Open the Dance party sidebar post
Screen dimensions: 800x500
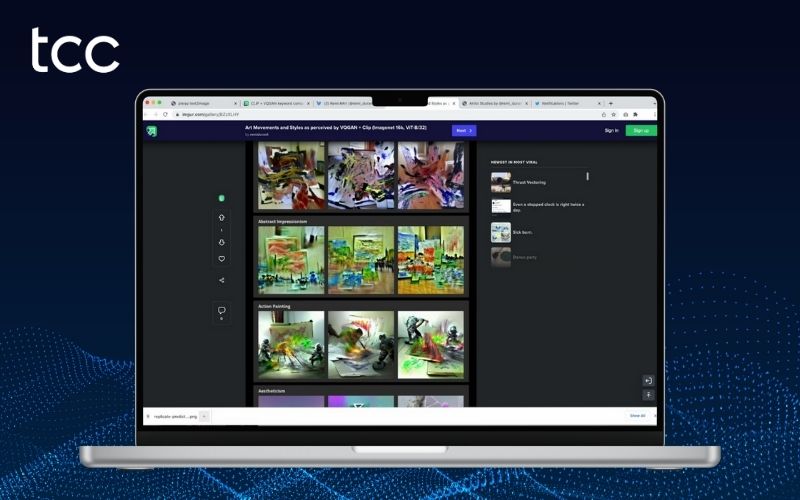pyautogui.click(x=524, y=257)
